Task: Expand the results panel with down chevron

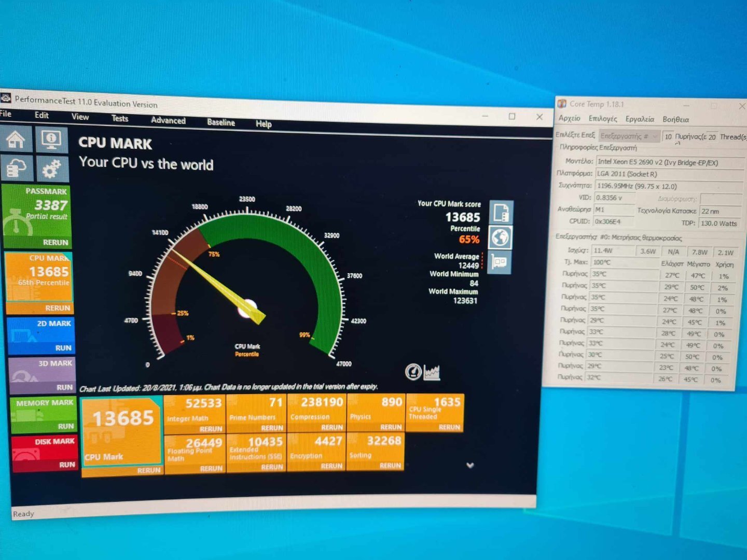Action: click(470, 465)
